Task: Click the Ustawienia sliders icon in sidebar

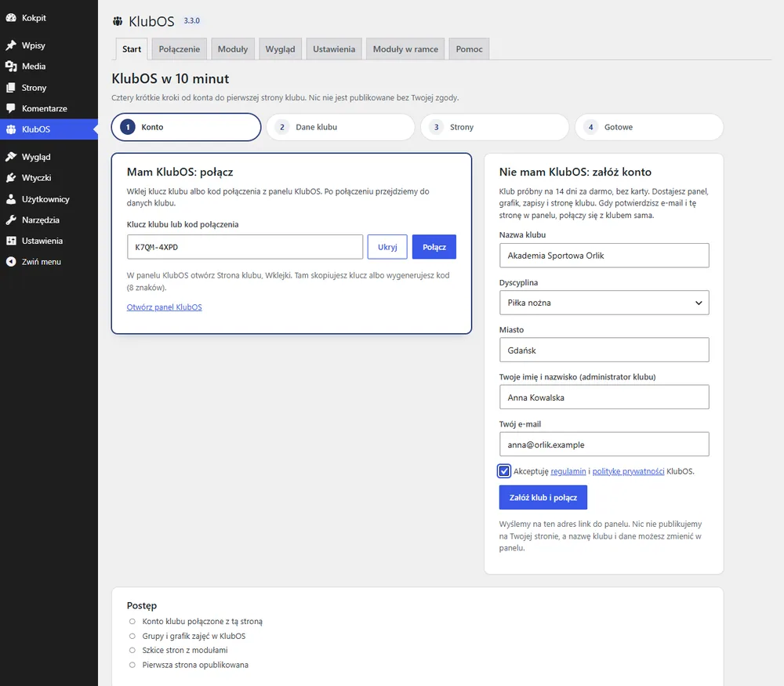Action: (x=11, y=241)
